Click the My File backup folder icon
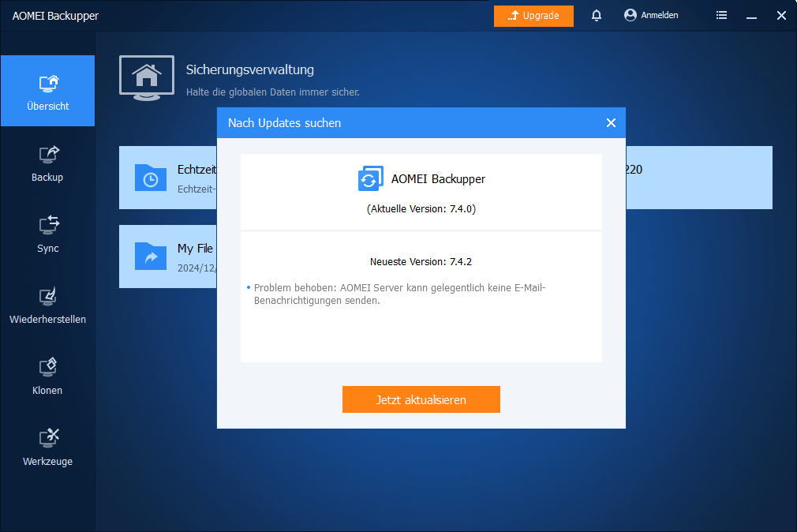Viewport: 797px width, 532px height. pos(151,257)
